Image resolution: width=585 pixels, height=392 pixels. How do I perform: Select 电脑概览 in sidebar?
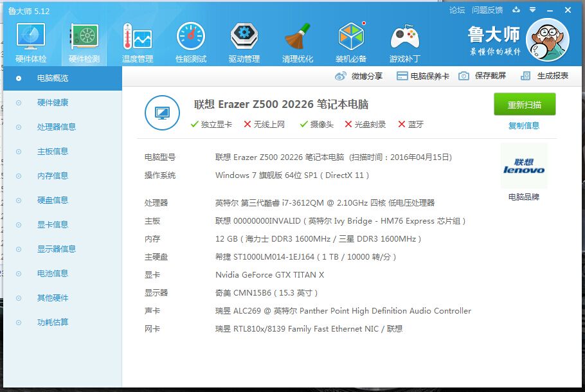coord(63,78)
